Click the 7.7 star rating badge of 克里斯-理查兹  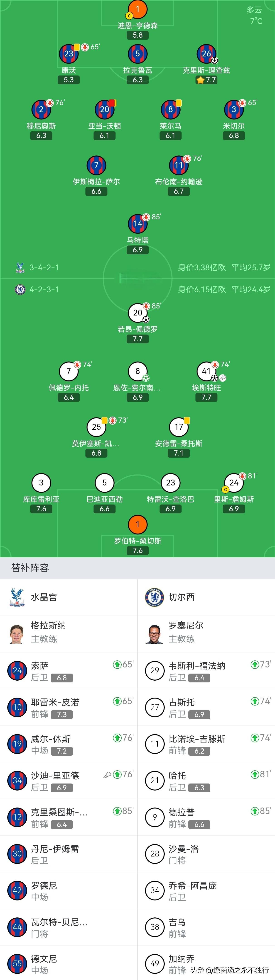(x=206, y=80)
